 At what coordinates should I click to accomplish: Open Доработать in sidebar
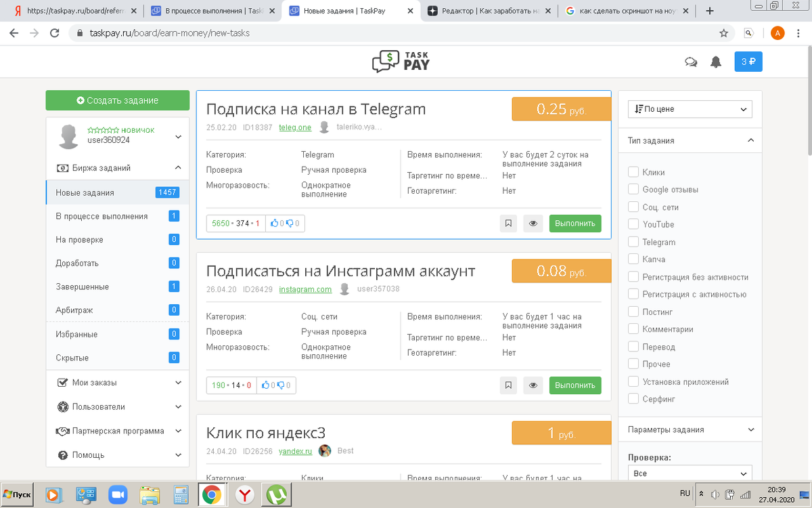pyautogui.click(x=118, y=263)
